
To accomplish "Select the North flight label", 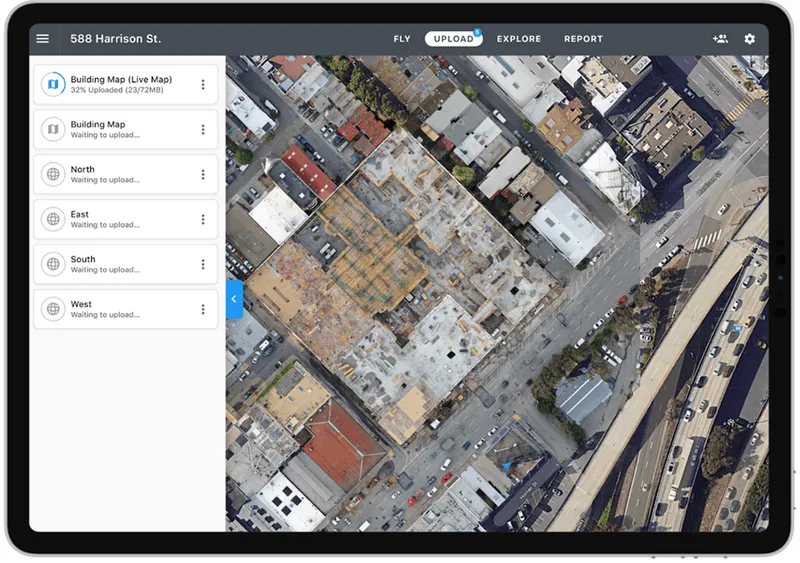I will point(82,169).
